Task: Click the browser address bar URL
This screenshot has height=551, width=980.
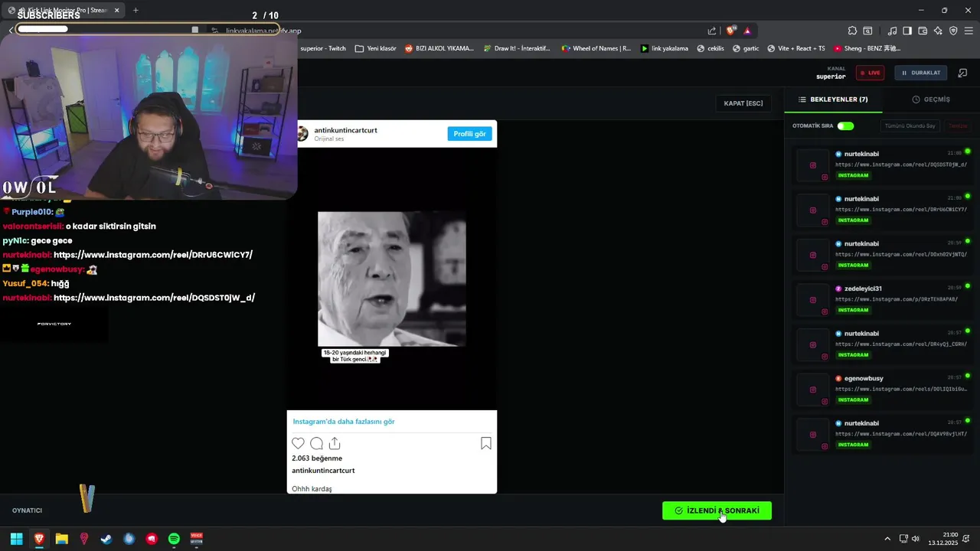Action: click(263, 31)
